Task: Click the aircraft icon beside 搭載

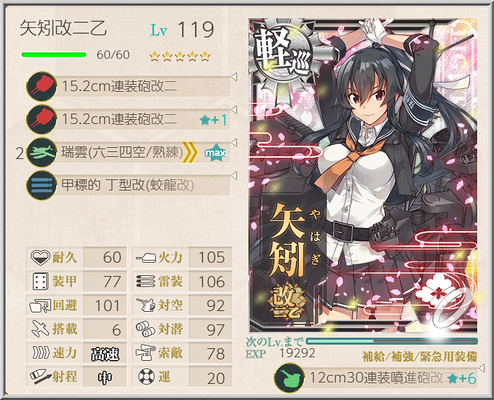Action: 40,329
